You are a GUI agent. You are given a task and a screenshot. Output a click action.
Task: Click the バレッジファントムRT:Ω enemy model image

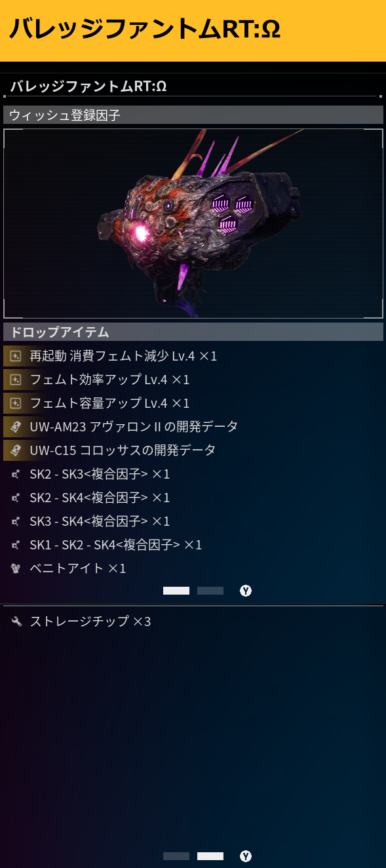click(193, 224)
